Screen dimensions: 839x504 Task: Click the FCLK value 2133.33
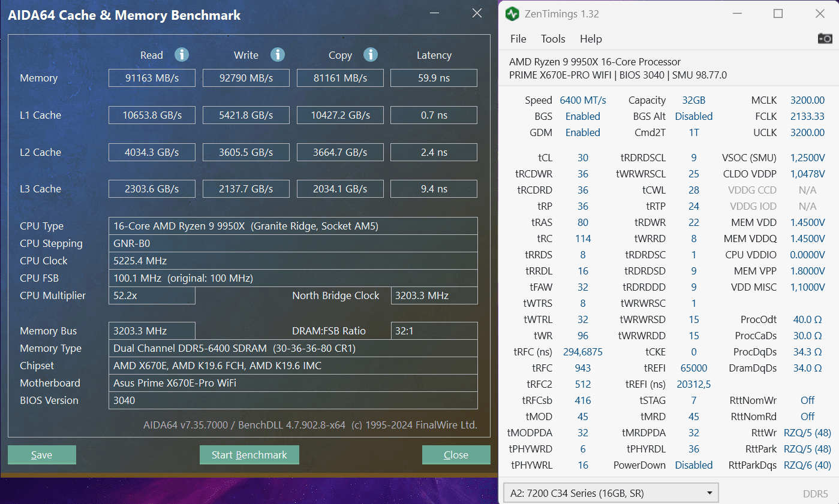[x=807, y=116]
